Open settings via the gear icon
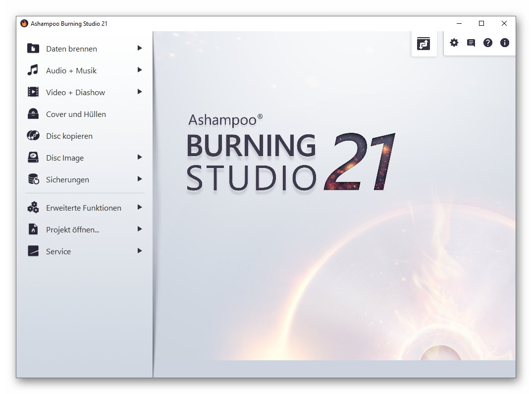The height and width of the screenshot is (394, 532). (x=454, y=43)
